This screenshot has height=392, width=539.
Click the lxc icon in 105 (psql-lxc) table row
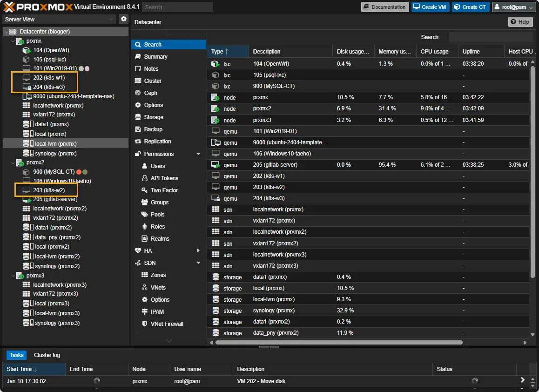pyautogui.click(x=216, y=75)
